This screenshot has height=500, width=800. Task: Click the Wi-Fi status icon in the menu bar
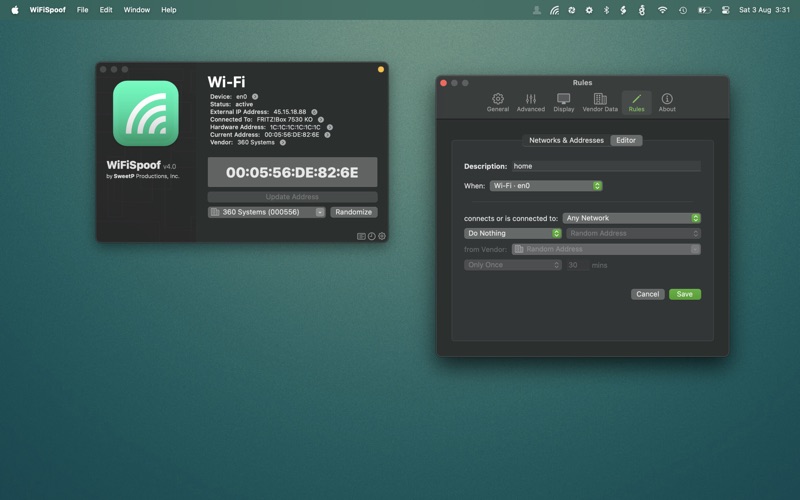coord(662,10)
